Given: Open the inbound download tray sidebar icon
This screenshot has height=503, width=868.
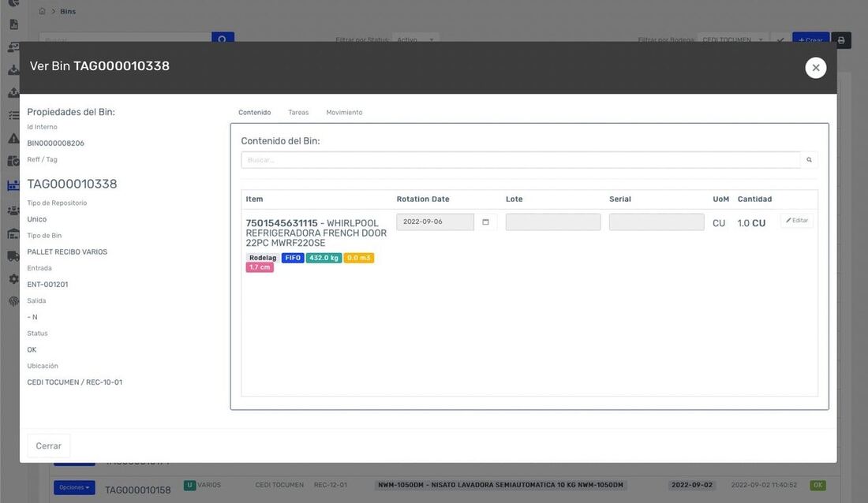Looking at the screenshot, I should point(14,69).
